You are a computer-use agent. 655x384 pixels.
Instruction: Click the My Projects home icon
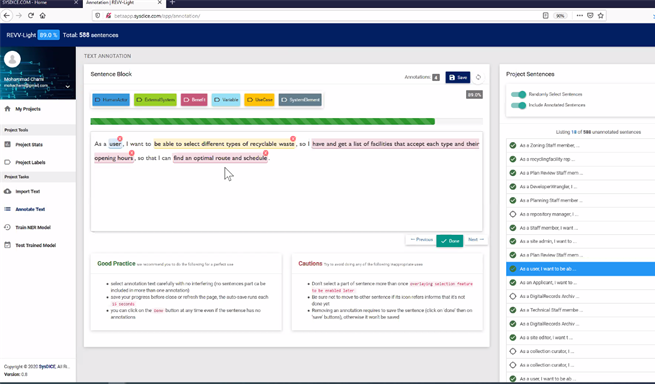7,109
